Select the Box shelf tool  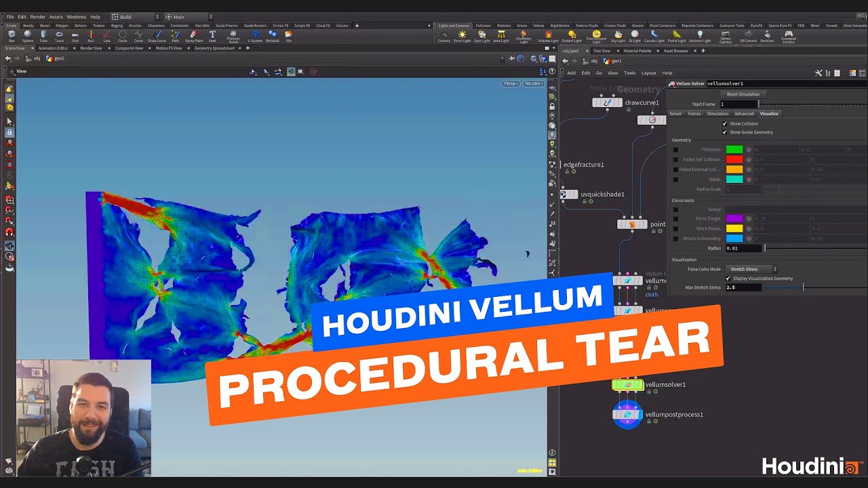tap(12, 35)
